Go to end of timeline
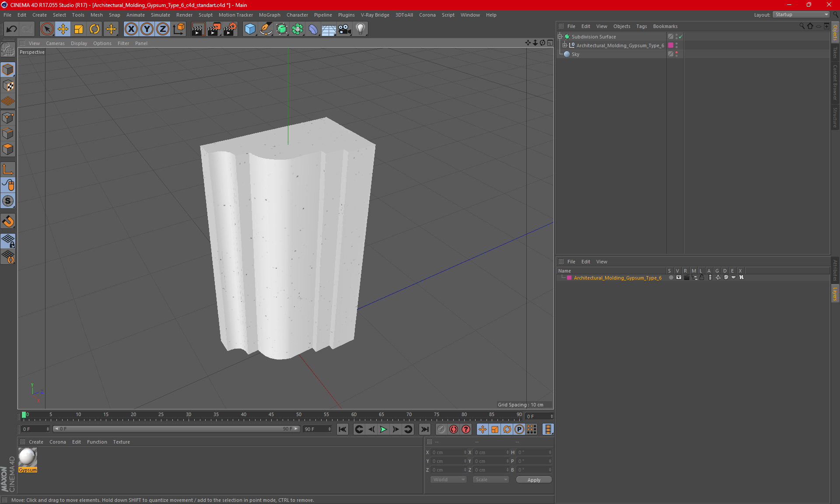This screenshot has height=504, width=840. [424, 429]
